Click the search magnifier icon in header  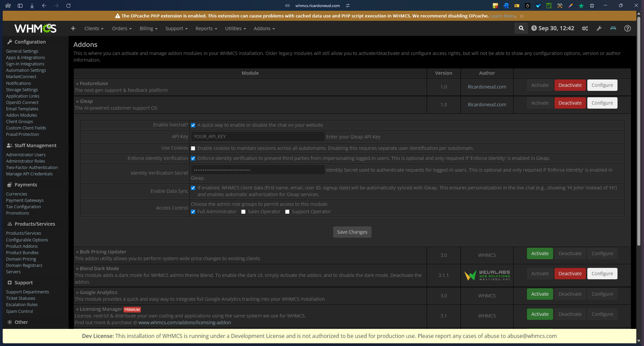tap(521, 28)
